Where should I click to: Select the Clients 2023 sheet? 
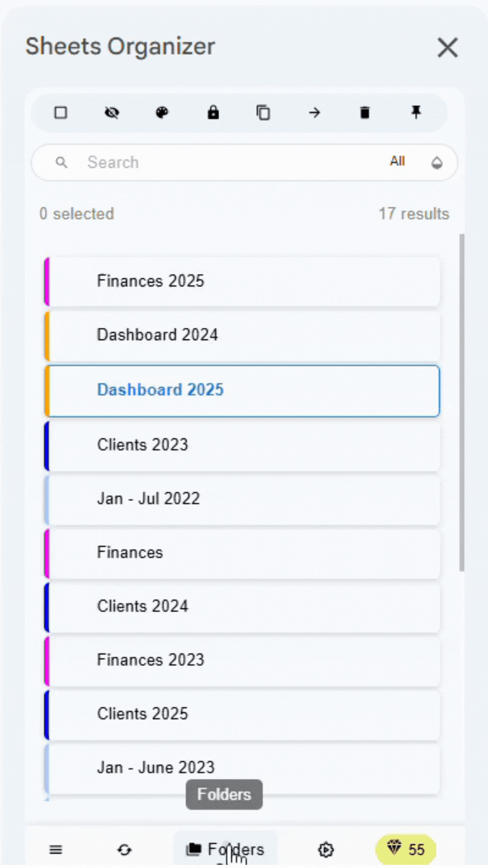(x=244, y=445)
